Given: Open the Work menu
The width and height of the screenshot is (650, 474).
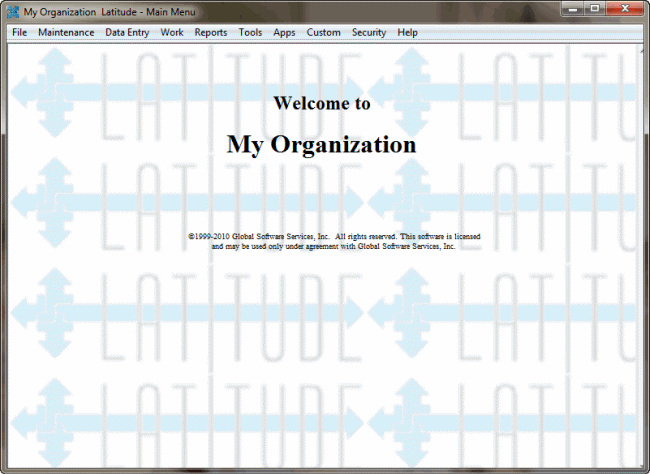Looking at the screenshot, I should point(172,32).
